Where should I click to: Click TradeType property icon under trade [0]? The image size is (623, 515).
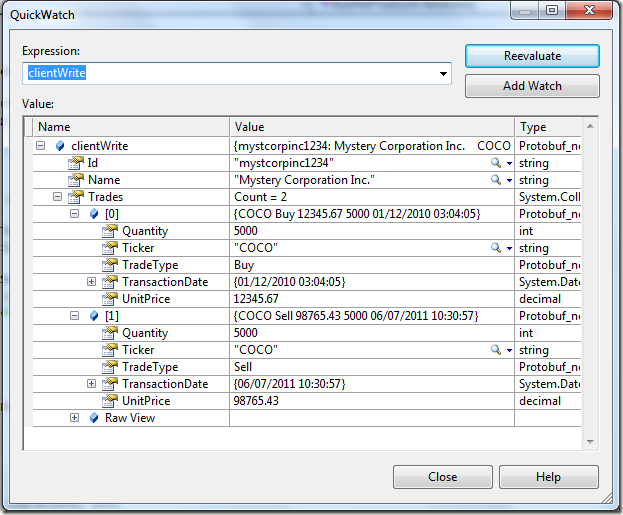(x=110, y=265)
